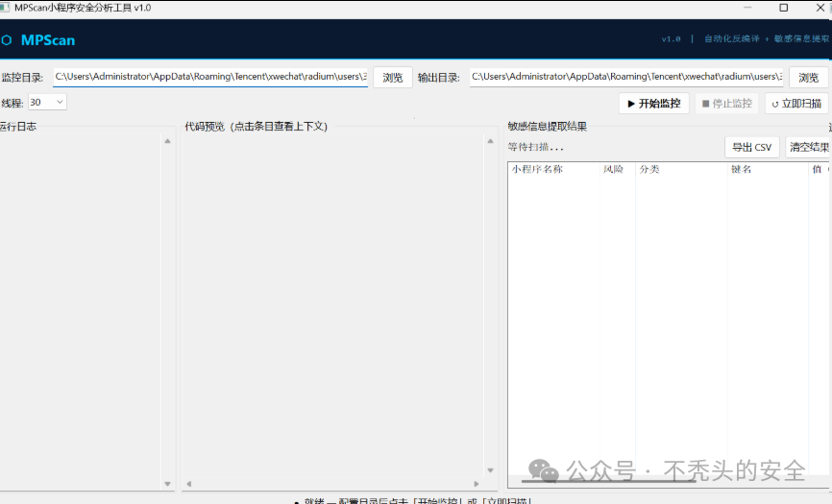This screenshot has height=504, width=832.
Task: Click the code preview scroll-right arrow
Action: click(476, 483)
